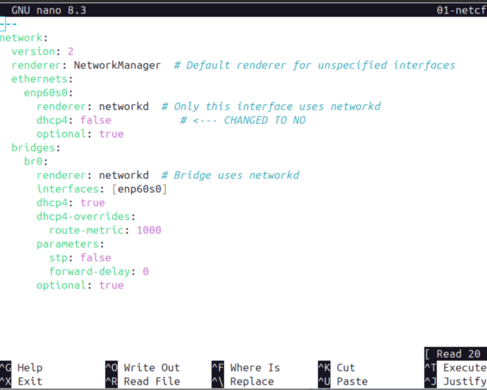Click the 'br0:' key
This screenshot has width=487, height=390.
[36, 161]
